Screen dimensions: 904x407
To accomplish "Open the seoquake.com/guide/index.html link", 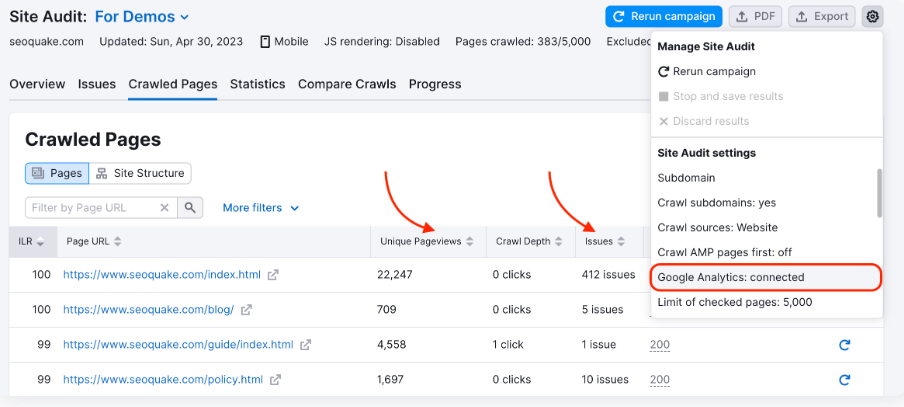I will [x=178, y=345].
